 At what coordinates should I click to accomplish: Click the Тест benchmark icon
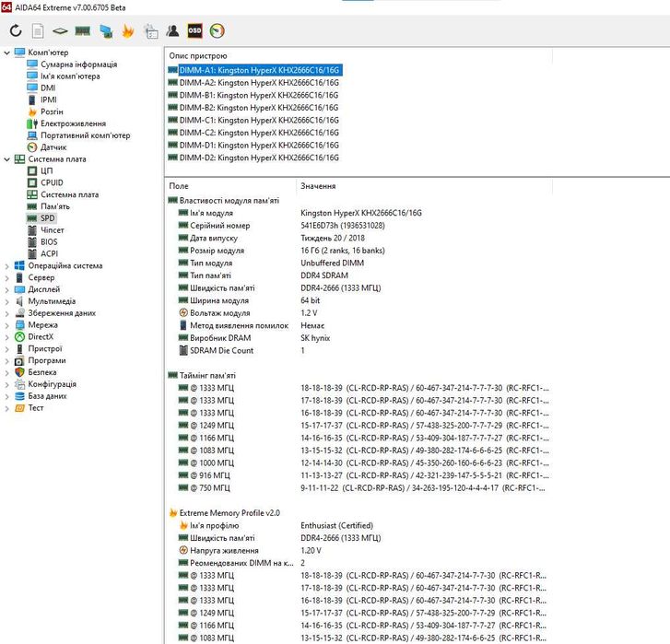(x=19, y=408)
